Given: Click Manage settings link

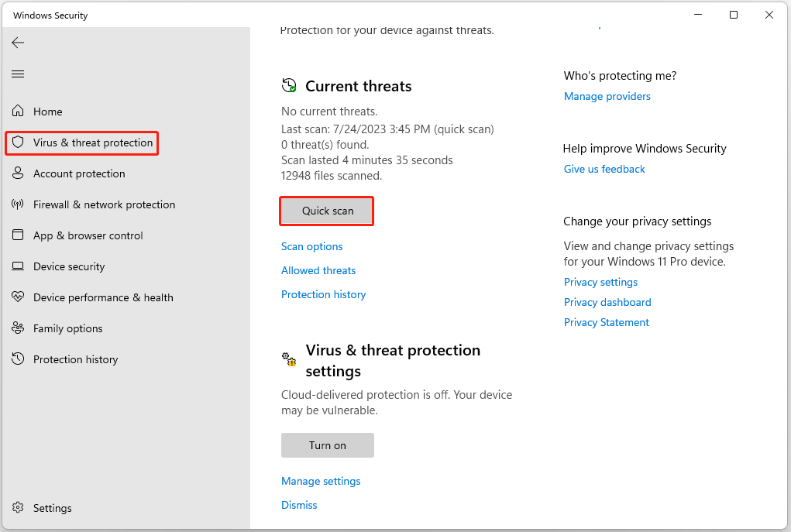Looking at the screenshot, I should [321, 481].
